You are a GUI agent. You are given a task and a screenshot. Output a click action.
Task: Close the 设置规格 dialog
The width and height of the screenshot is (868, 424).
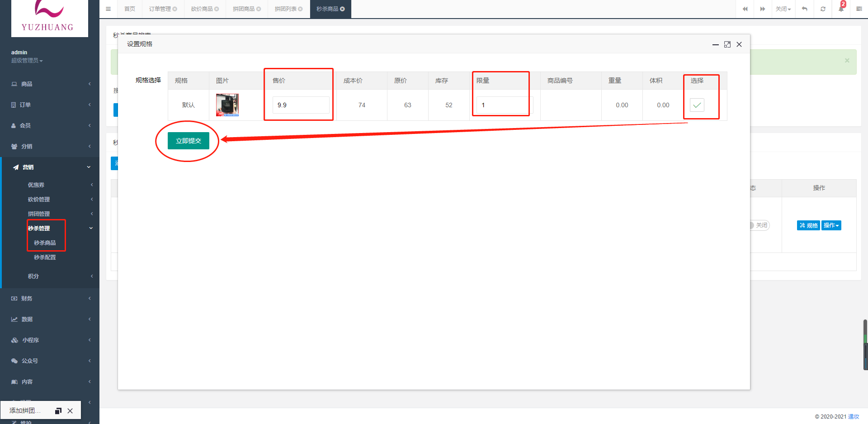pyautogui.click(x=739, y=44)
